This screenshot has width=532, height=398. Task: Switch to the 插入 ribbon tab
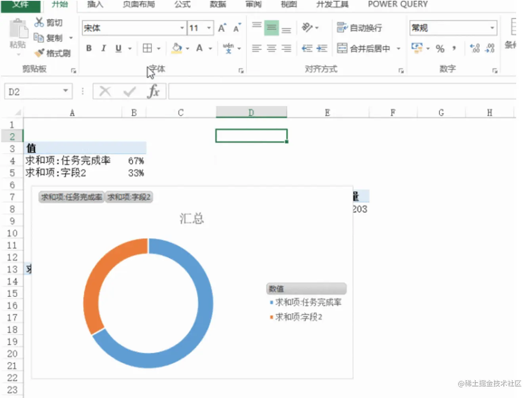95,4
